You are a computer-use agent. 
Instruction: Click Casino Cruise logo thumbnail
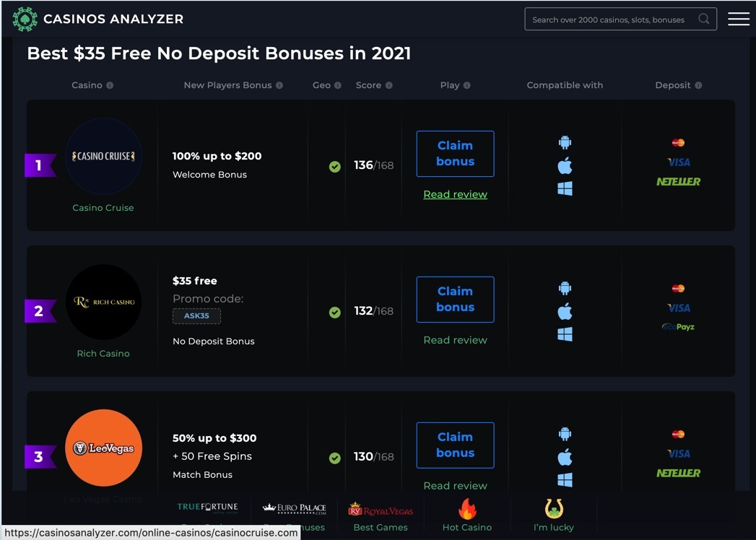tap(104, 156)
